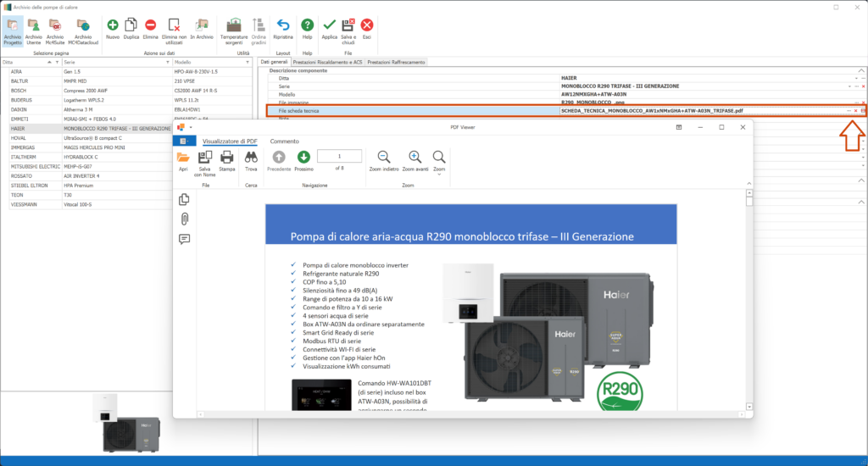
Task: Click the PDF page number field
Action: 340,156
